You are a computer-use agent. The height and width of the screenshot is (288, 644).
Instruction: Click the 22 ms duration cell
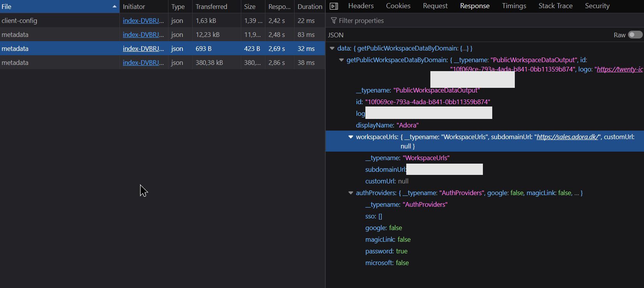[x=310, y=21]
